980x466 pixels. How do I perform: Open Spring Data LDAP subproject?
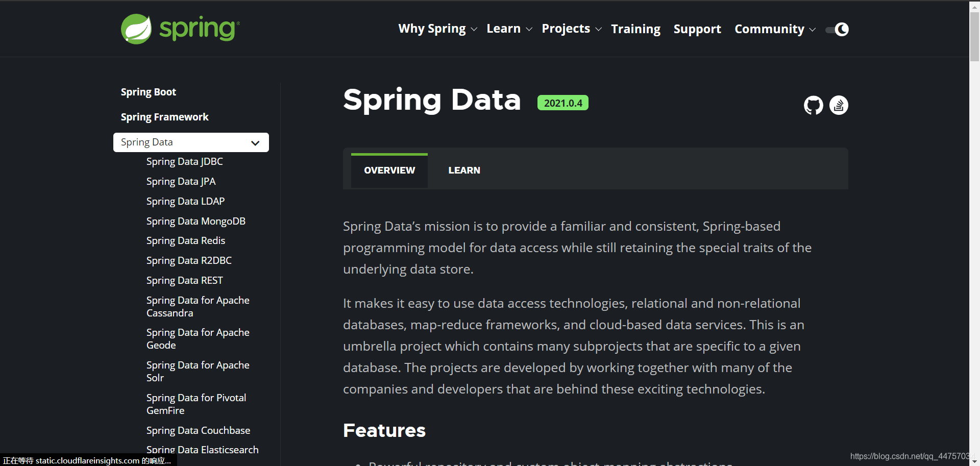pyautogui.click(x=186, y=202)
